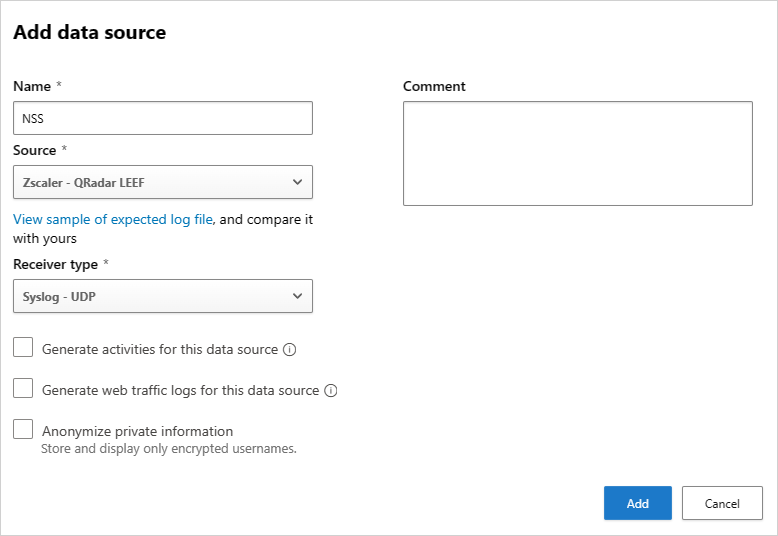778x536 pixels.
Task: Click the info icon beside Generate activities
Action: (290, 350)
